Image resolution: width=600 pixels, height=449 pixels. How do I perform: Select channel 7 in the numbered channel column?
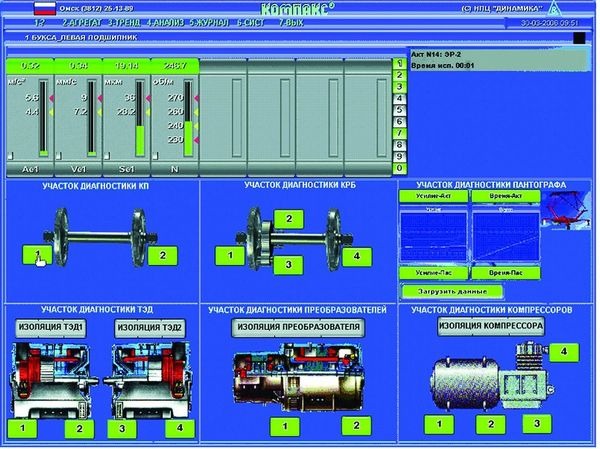[x=399, y=132]
